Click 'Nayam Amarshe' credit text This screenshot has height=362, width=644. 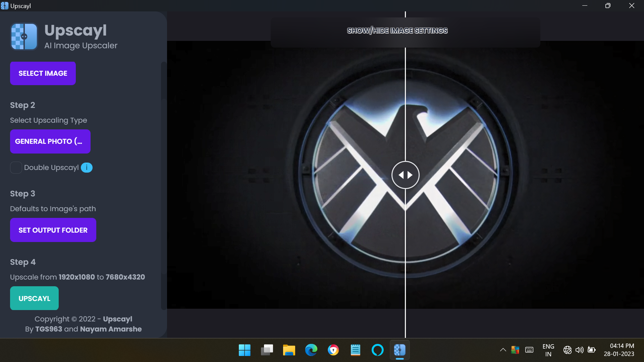(x=111, y=329)
